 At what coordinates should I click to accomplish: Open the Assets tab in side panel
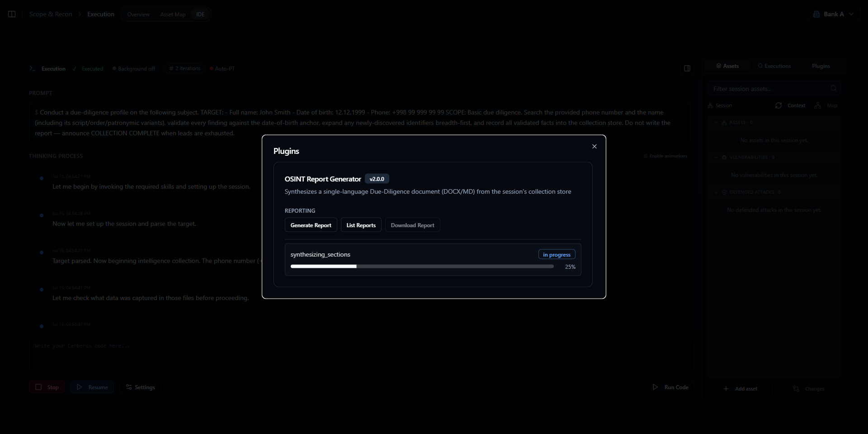[x=727, y=66]
